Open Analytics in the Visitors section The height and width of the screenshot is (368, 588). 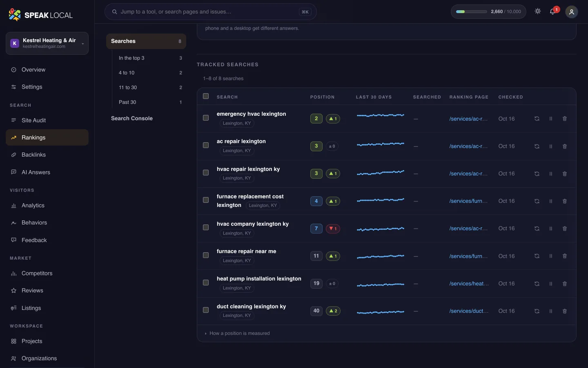coord(47,205)
